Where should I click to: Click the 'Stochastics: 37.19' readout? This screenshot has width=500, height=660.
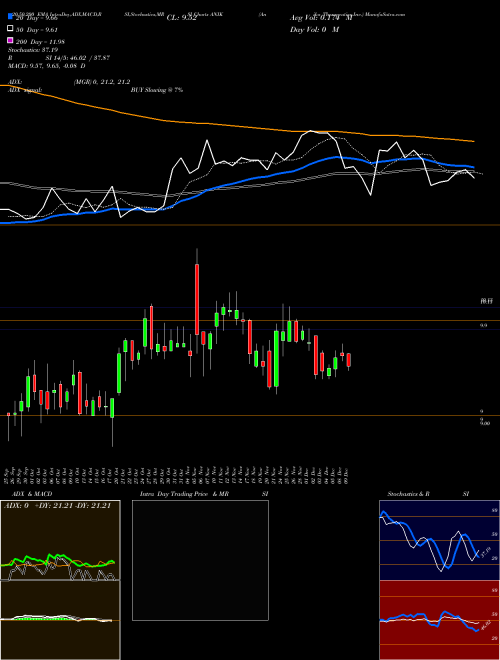click(32, 50)
